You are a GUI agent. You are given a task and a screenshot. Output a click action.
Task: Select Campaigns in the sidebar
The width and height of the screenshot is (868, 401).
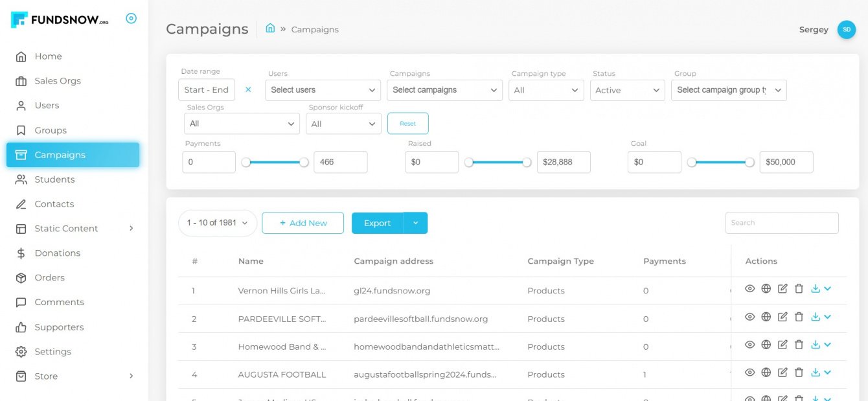point(73,155)
